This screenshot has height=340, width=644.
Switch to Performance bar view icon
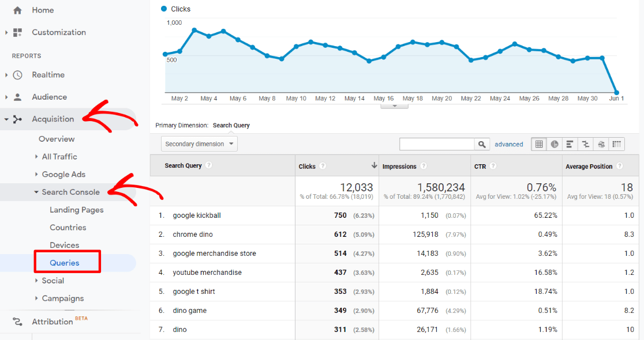570,144
